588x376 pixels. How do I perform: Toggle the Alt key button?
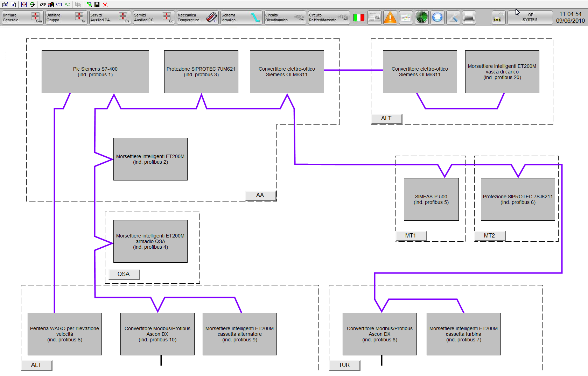click(x=67, y=5)
